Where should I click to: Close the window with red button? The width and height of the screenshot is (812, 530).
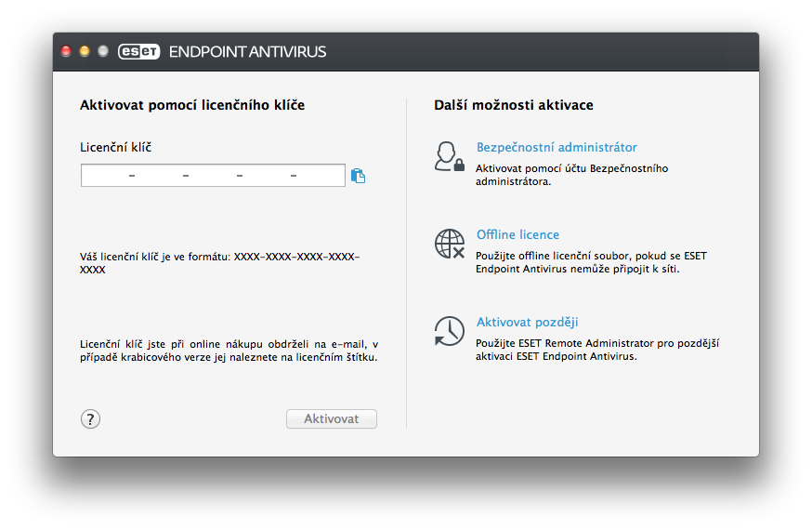click(x=66, y=51)
